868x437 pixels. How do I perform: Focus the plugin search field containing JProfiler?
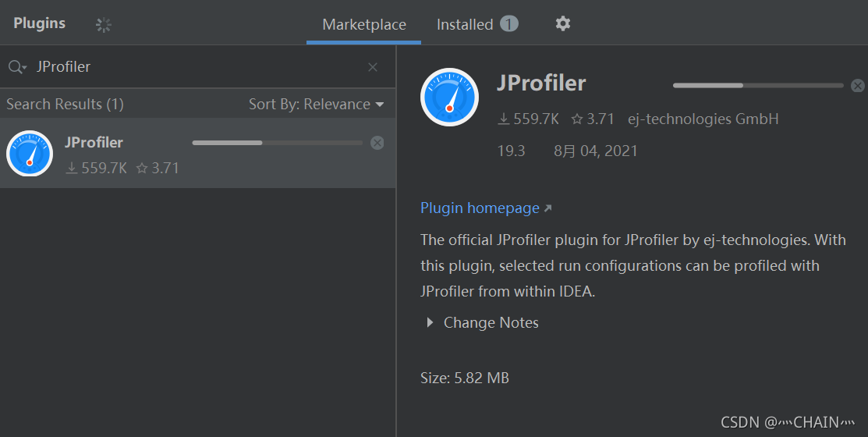[197, 67]
